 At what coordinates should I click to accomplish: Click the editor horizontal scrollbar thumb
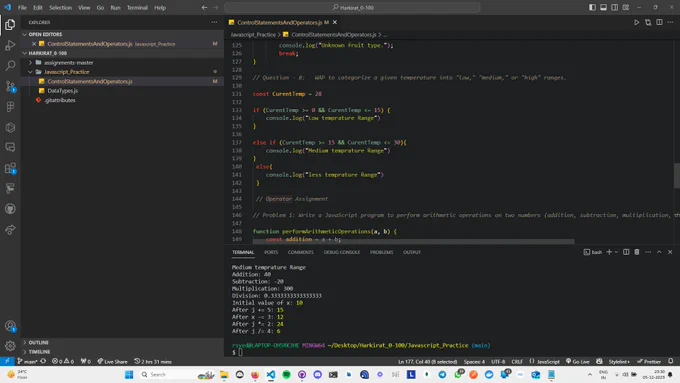(413, 241)
